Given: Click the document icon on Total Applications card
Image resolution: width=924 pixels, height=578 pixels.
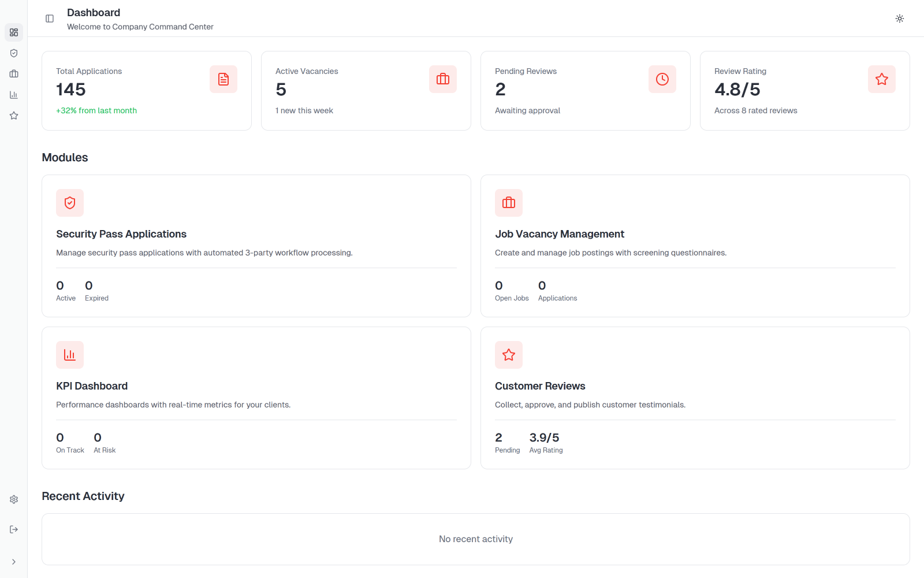Looking at the screenshot, I should point(223,79).
